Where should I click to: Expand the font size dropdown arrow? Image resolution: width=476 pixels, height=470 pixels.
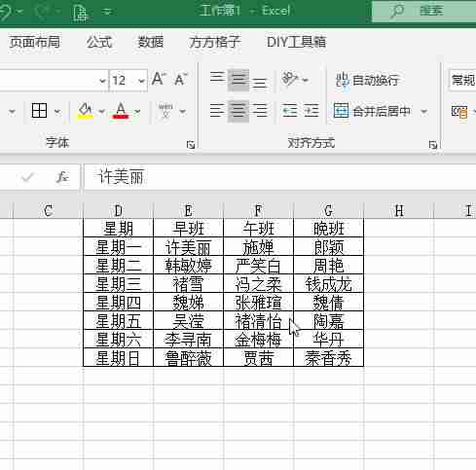click(141, 80)
